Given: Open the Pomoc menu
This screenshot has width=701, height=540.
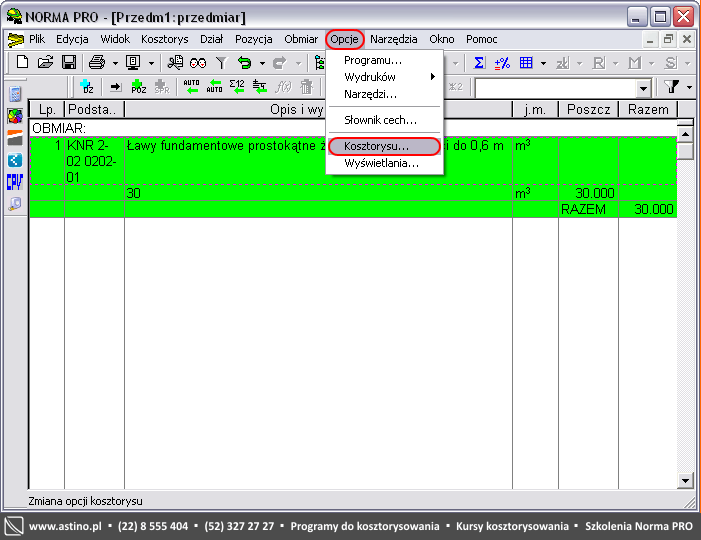Looking at the screenshot, I should (x=481, y=39).
